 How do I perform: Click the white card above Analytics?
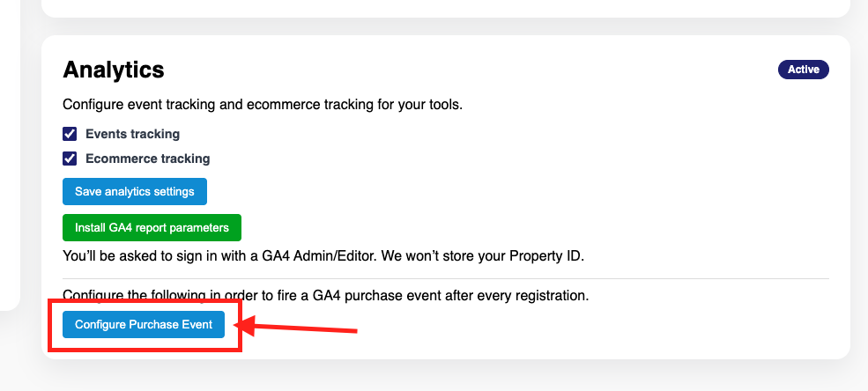tap(446, 8)
